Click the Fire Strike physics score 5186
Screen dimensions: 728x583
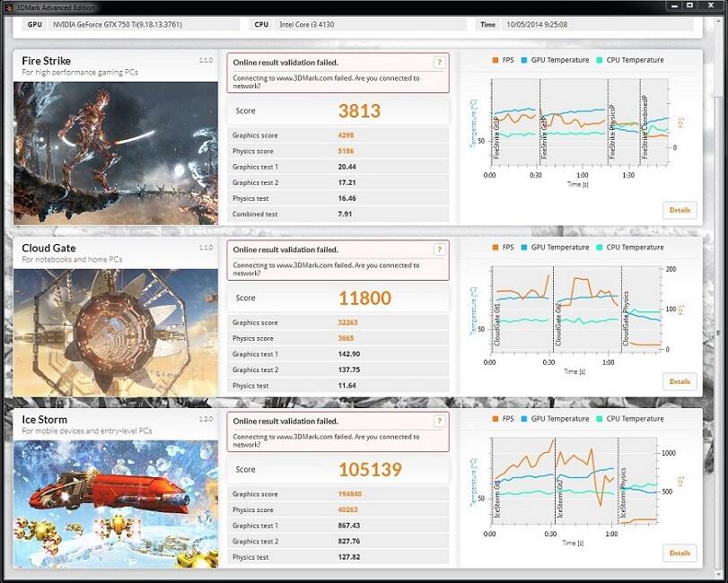(346, 152)
